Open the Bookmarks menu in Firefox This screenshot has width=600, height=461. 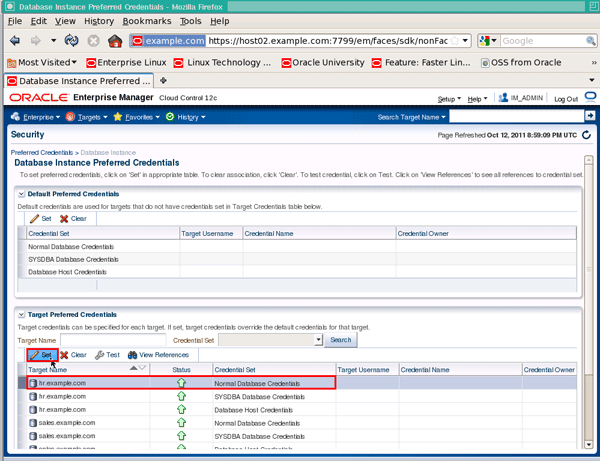[146, 20]
